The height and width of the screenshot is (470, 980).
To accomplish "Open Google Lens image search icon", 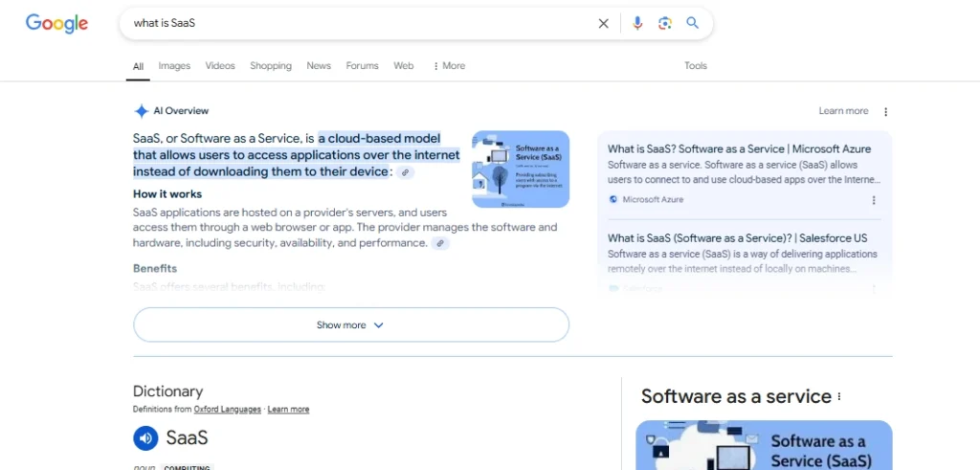I will [x=665, y=23].
